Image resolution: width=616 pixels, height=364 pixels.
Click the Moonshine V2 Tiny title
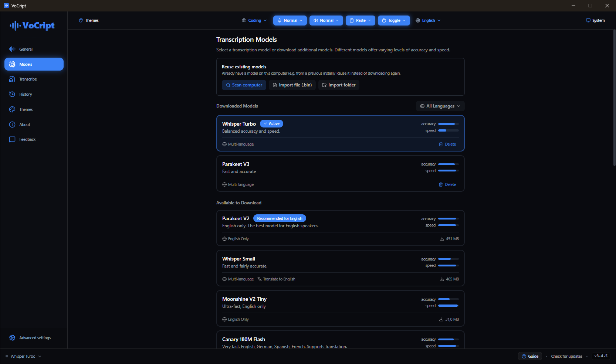coord(244,299)
